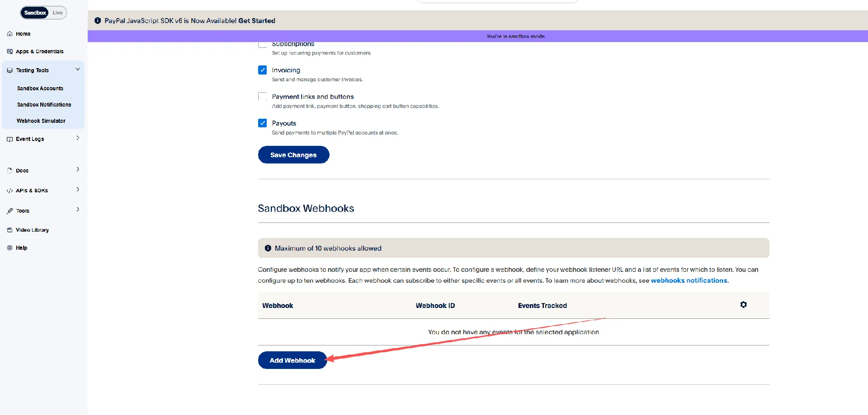Expand the Event Logs chevron

point(78,138)
